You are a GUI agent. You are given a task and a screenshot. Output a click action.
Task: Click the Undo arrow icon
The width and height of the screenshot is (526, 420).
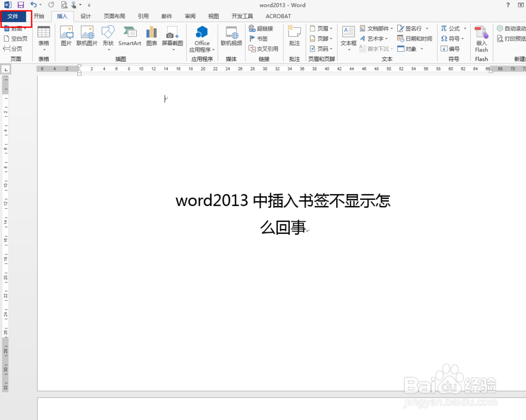coord(33,5)
